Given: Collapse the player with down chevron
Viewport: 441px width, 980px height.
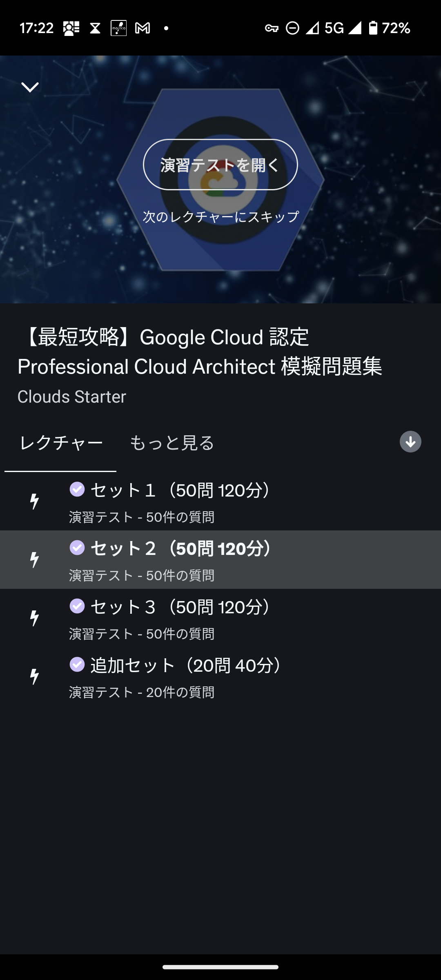Looking at the screenshot, I should click(x=30, y=87).
